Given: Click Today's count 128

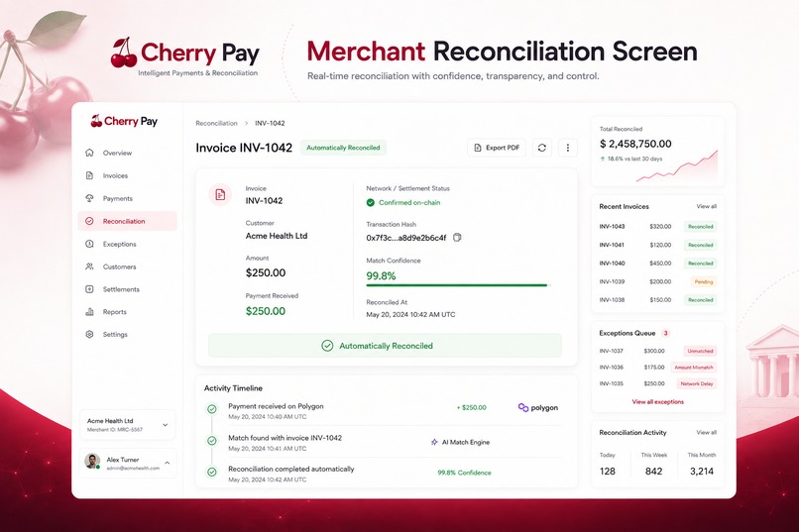Looking at the screenshot, I should coord(608,472).
